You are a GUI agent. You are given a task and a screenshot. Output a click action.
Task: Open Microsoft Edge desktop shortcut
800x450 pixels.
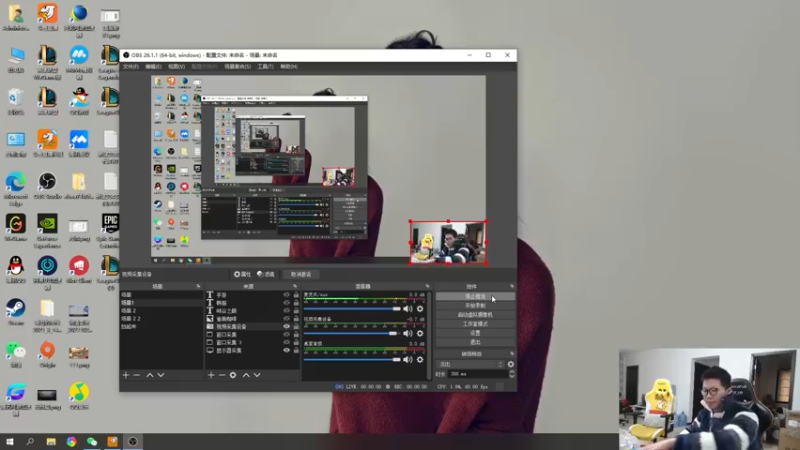click(16, 189)
